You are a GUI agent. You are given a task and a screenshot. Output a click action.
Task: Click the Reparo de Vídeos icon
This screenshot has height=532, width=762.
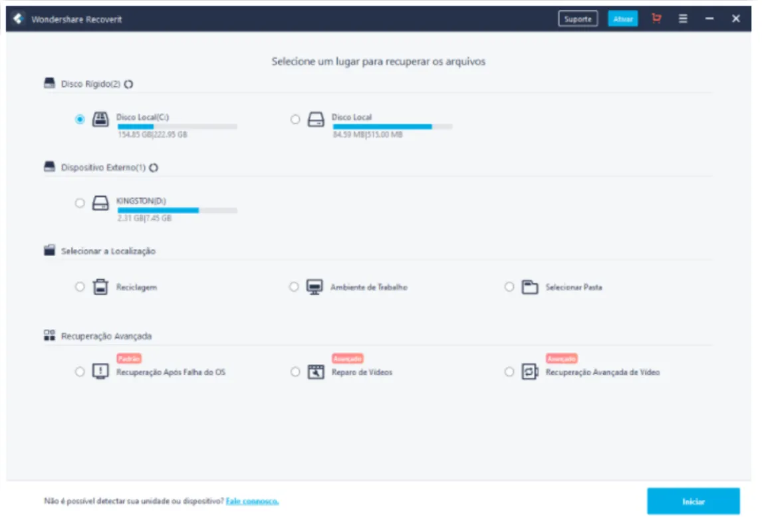[316, 372]
